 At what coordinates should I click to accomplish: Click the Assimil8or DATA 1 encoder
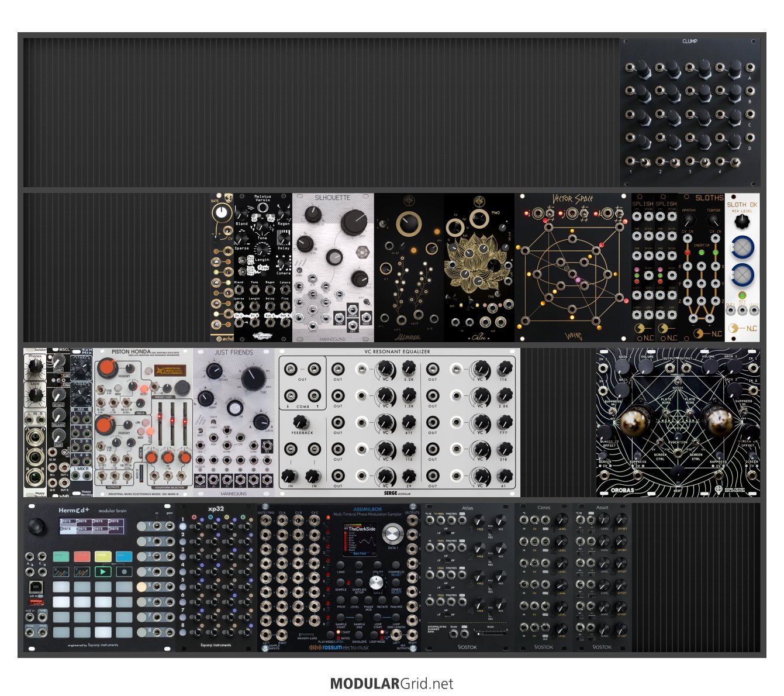[x=392, y=534]
